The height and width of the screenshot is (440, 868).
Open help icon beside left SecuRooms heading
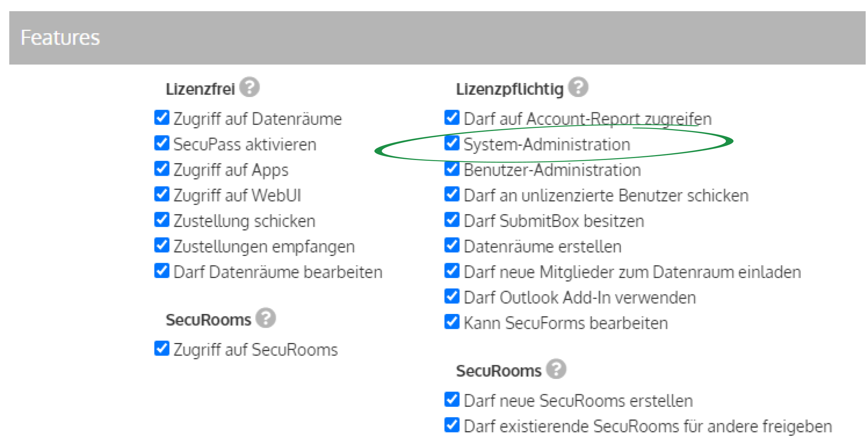click(266, 318)
